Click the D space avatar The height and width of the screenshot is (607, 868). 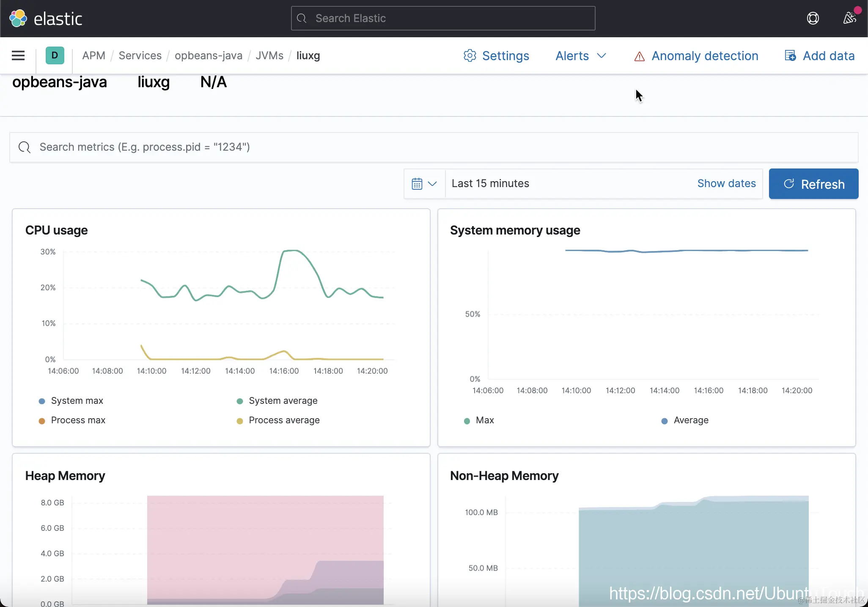[55, 55]
